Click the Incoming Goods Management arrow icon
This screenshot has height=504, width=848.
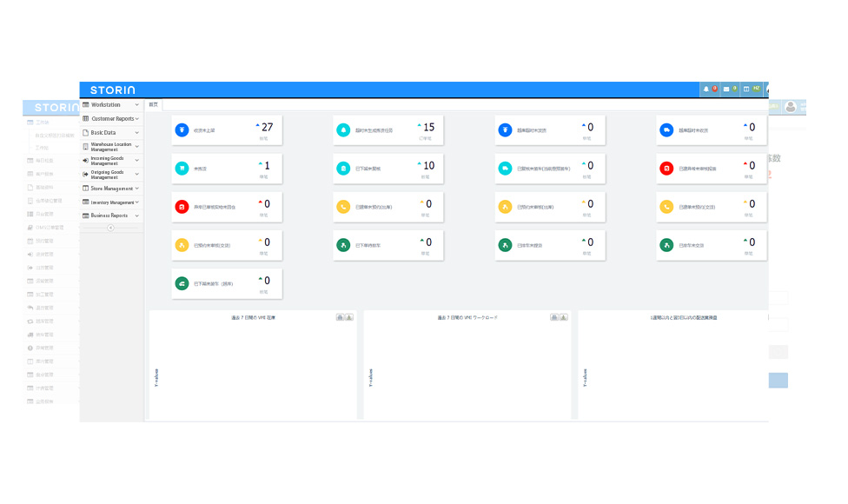click(85, 161)
